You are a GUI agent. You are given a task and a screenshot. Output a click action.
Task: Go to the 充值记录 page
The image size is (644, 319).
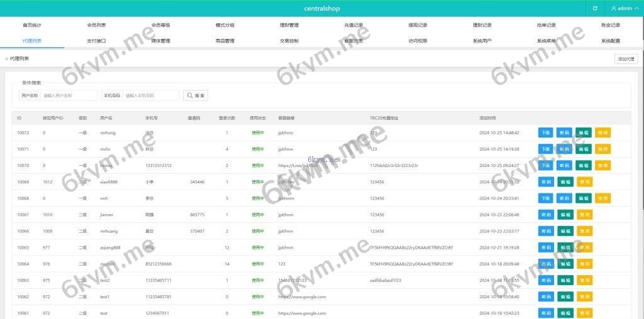353,25
